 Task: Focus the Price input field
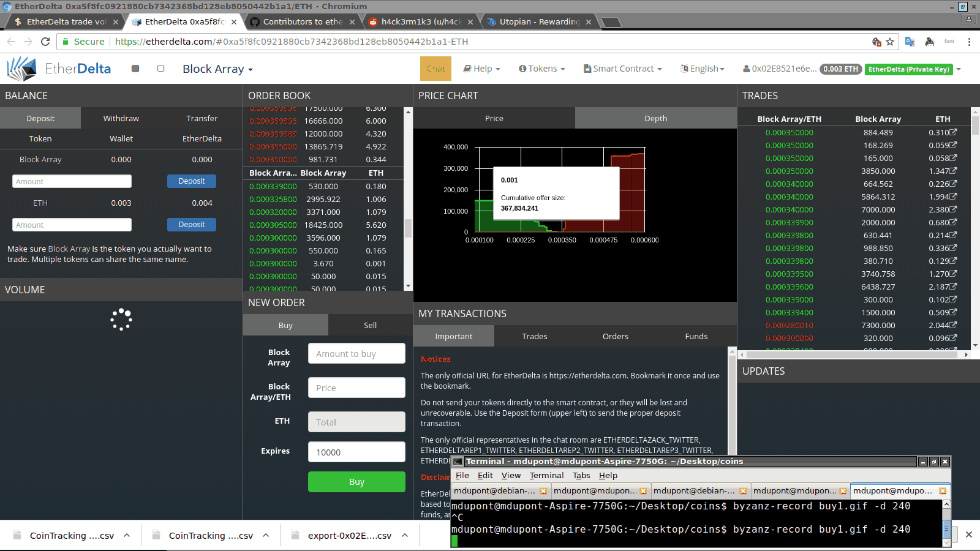click(356, 388)
